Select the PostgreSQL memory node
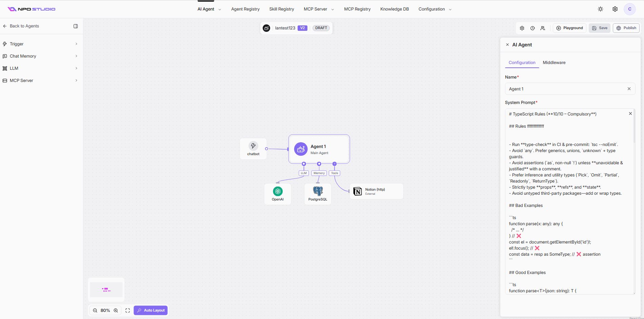Screen dimensions: 644x319 318,194
